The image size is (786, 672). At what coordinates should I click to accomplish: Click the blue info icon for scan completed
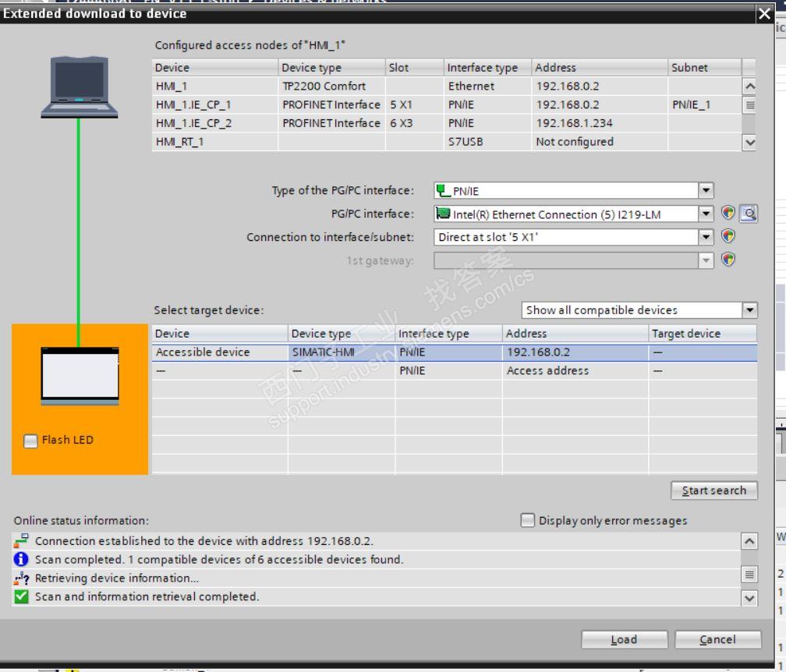[x=21, y=559]
